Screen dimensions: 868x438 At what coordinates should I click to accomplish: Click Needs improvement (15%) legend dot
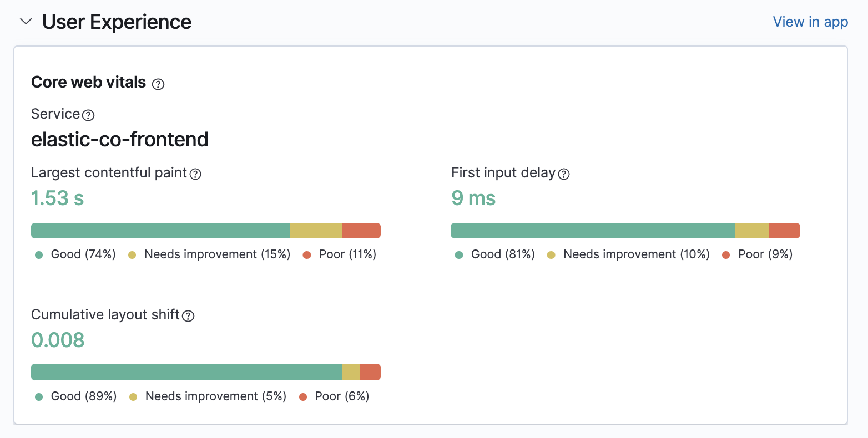pyautogui.click(x=132, y=255)
